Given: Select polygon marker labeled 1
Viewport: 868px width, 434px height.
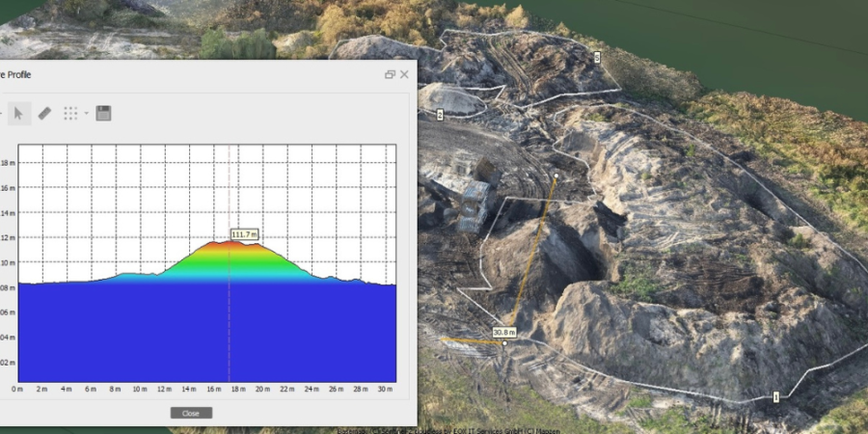Looking at the screenshot, I should pos(775,396).
